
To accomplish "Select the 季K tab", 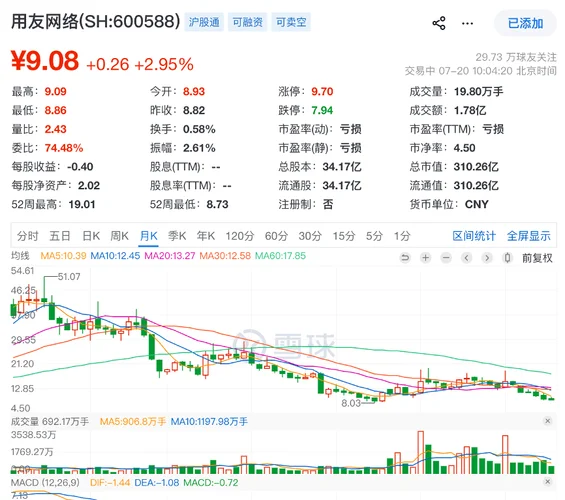I will click(177, 236).
